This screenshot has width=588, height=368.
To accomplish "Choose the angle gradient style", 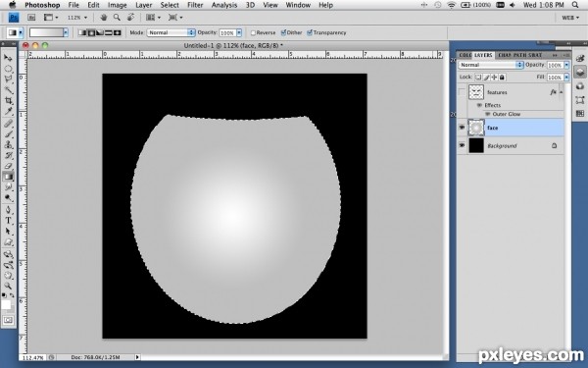I will pyautogui.click(x=100, y=32).
